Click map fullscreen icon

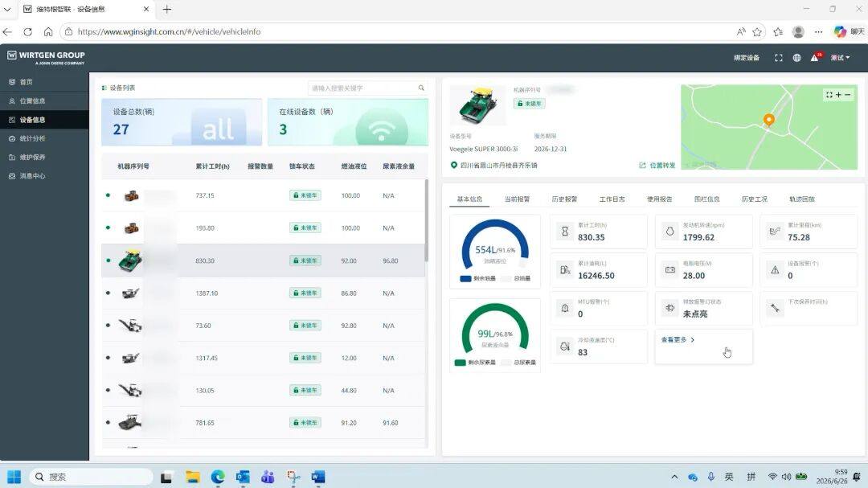(x=829, y=95)
